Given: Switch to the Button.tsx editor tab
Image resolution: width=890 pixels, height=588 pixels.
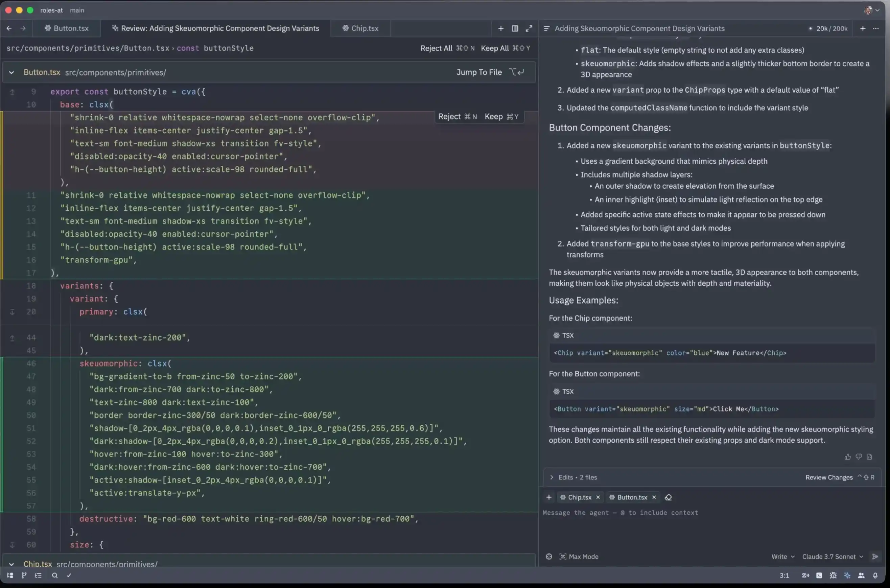Looking at the screenshot, I should (x=67, y=28).
